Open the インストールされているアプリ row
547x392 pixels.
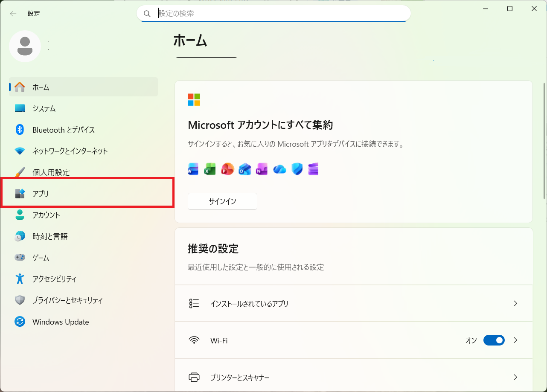pyautogui.click(x=354, y=303)
